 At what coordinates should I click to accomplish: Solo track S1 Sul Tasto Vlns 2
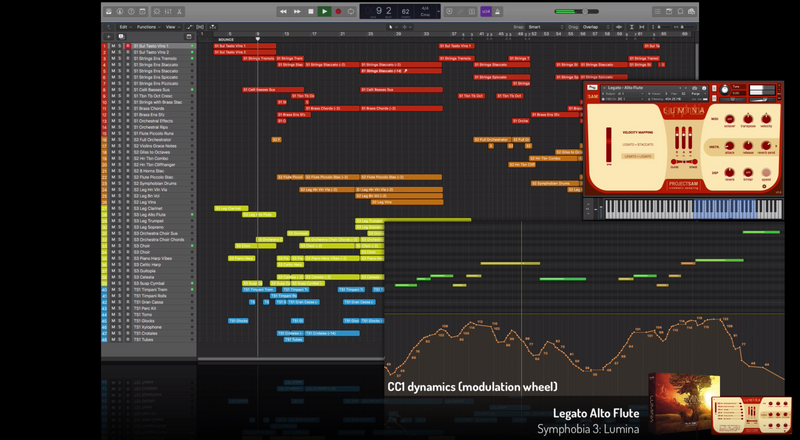(x=120, y=52)
